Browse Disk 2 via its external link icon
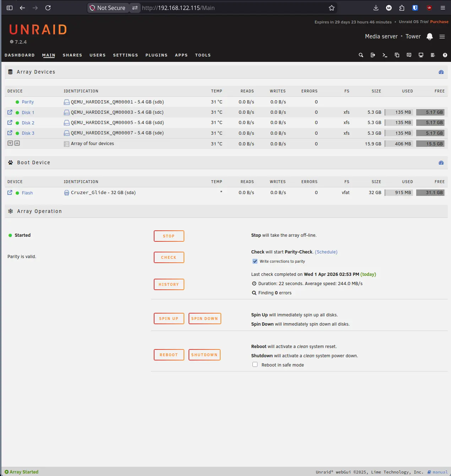 coord(10,122)
